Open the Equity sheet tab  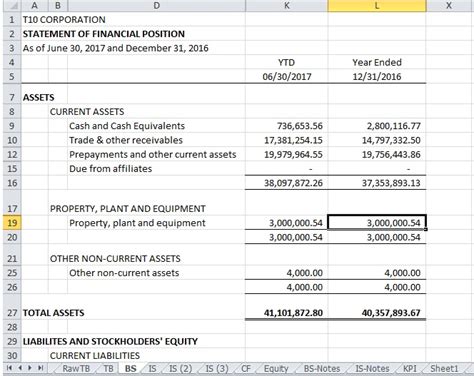click(276, 368)
